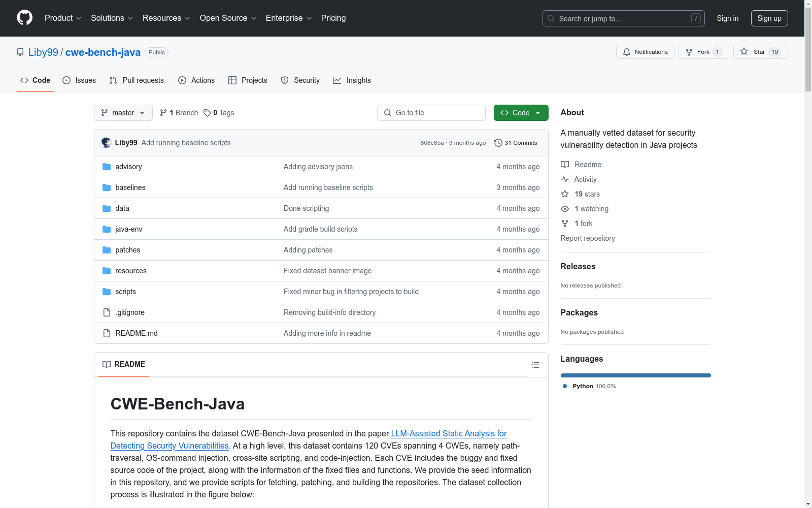The width and height of the screenshot is (812, 508).
Task: Click the Readme book icon in About
Action: [x=565, y=165]
